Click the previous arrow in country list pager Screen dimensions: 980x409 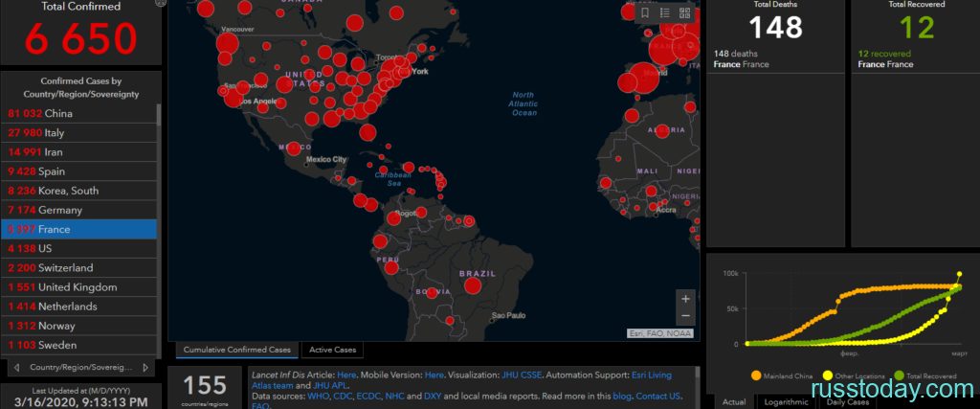point(16,367)
